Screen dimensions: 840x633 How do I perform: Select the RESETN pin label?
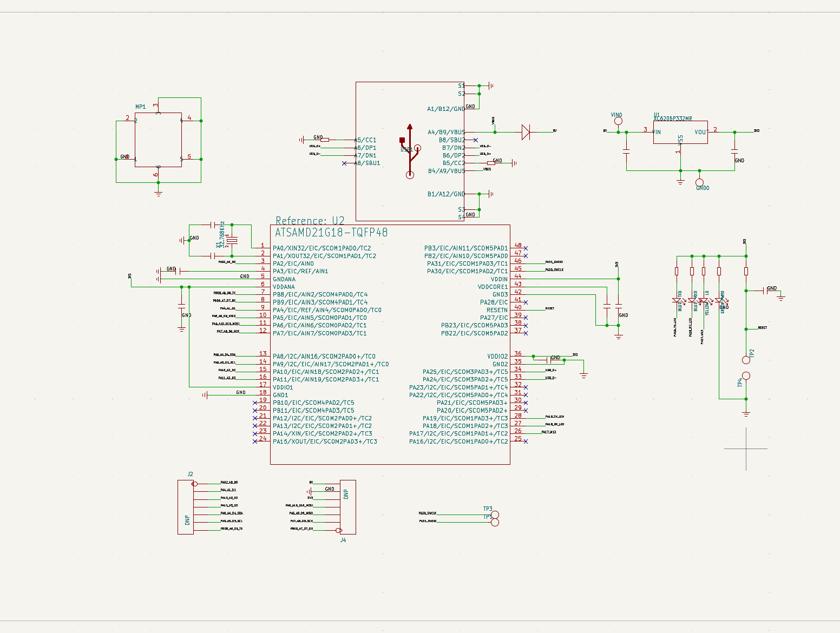tap(497, 310)
